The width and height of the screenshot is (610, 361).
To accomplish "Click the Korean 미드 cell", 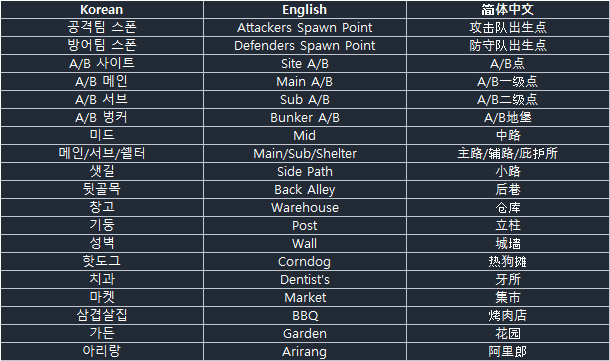I will [x=102, y=135].
